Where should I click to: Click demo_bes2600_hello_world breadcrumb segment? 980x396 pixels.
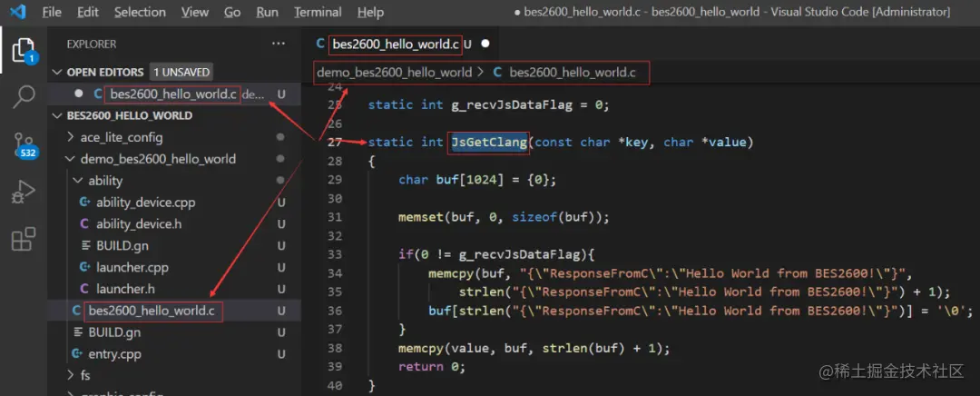(395, 73)
